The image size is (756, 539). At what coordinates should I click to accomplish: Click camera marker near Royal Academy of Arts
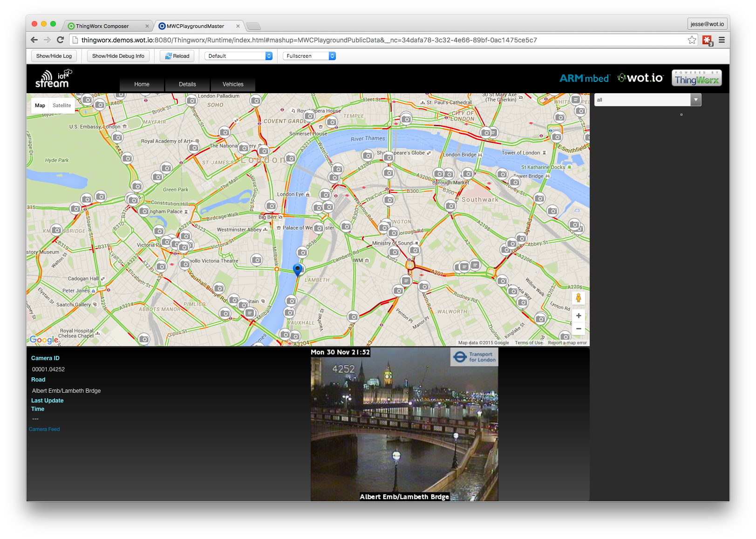[194, 148]
